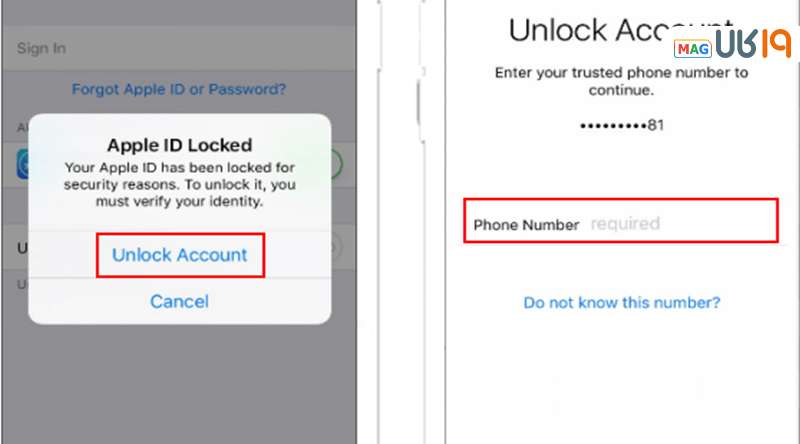Select the masked number ending in 81
The width and height of the screenshot is (800, 444).
[623, 126]
